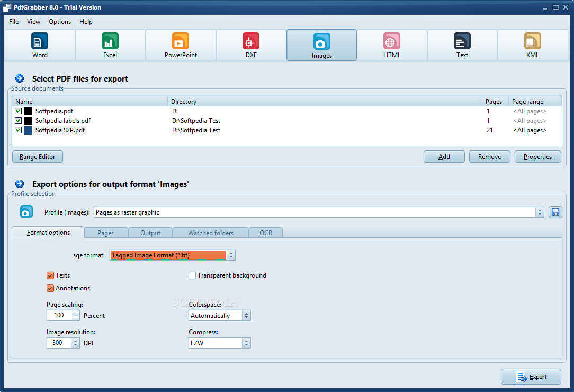
Task: Uncheck the Softpedia S2P.pdf checkbox
Action: coord(19,130)
